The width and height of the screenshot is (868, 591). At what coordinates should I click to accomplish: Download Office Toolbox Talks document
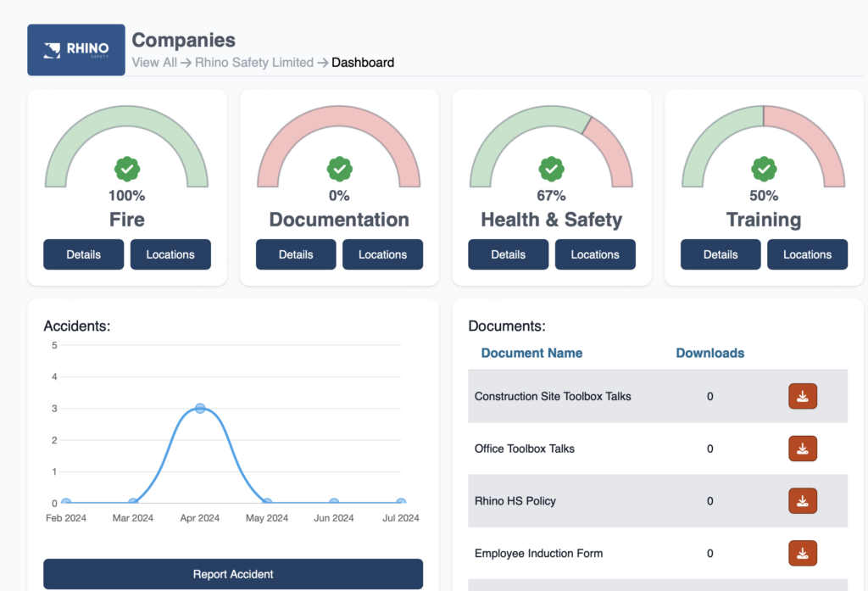pos(802,449)
